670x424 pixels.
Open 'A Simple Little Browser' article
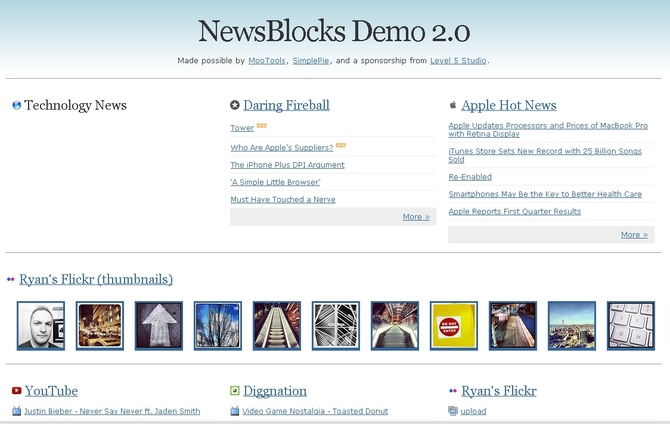[x=275, y=182]
